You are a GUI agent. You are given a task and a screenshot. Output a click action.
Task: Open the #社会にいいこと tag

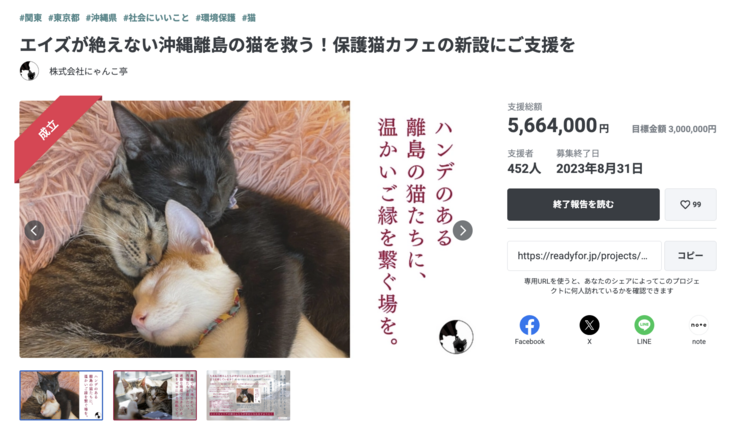(x=156, y=18)
